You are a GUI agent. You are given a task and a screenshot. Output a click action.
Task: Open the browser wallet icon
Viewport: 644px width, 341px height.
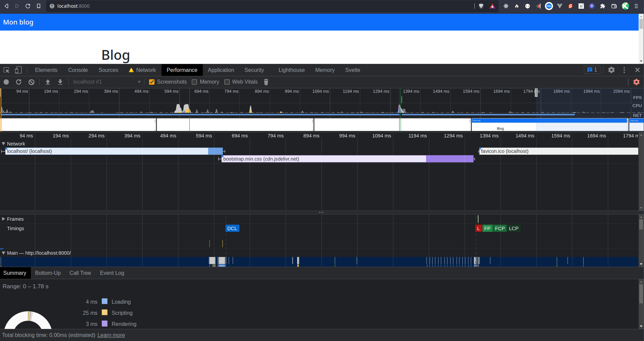click(614, 6)
